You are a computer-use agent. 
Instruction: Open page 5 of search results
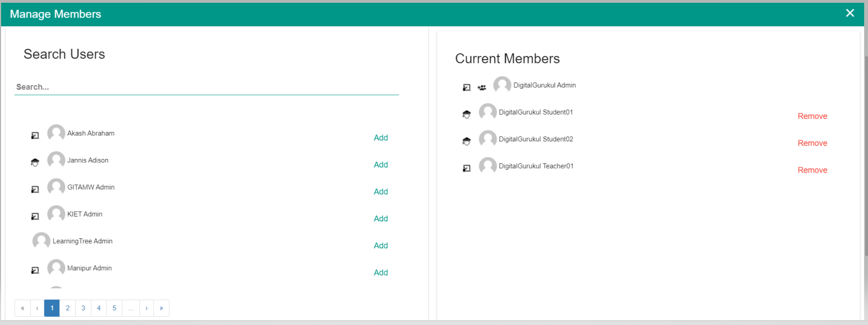114,308
